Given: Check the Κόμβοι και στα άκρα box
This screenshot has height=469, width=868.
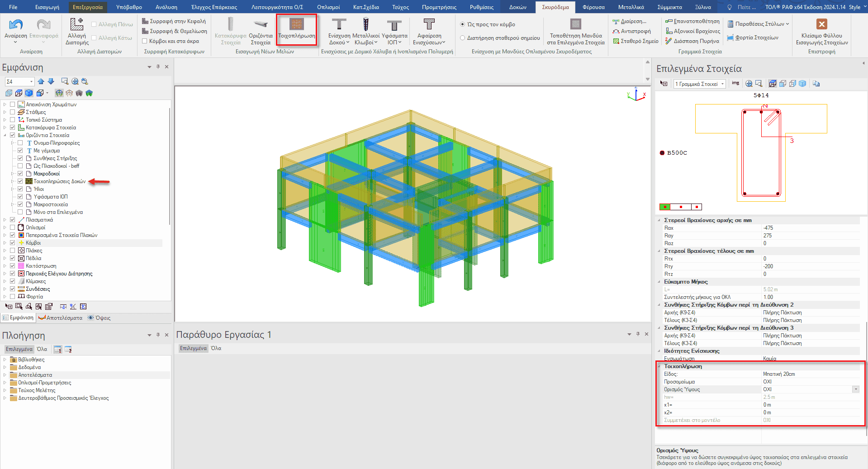Looking at the screenshot, I should pos(145,41).
